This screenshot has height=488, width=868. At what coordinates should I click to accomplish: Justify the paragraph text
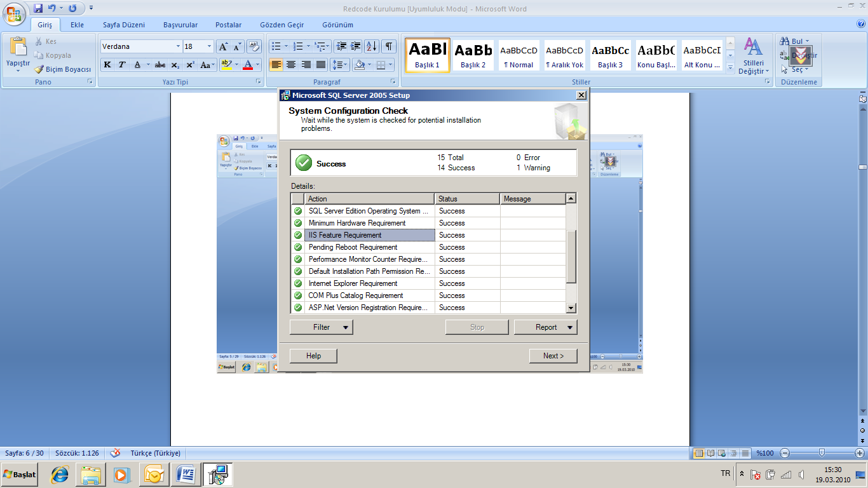321,65
